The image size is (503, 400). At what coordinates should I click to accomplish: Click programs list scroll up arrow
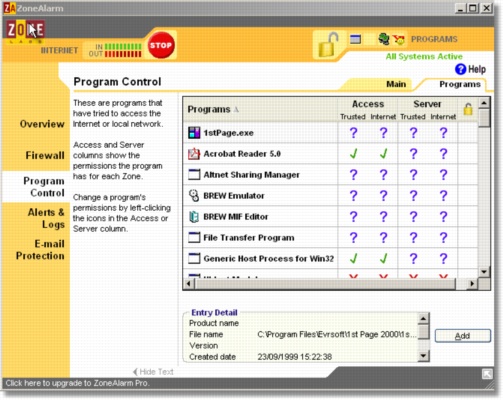[484, 103]
